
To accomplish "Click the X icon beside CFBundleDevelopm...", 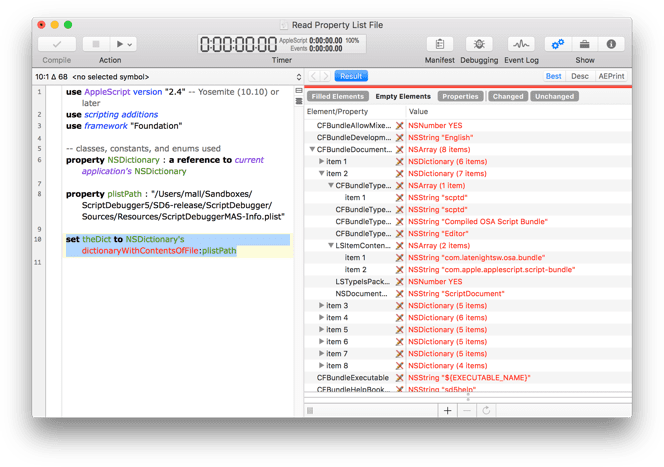I will pyautogui.click(x=399, y=138).
